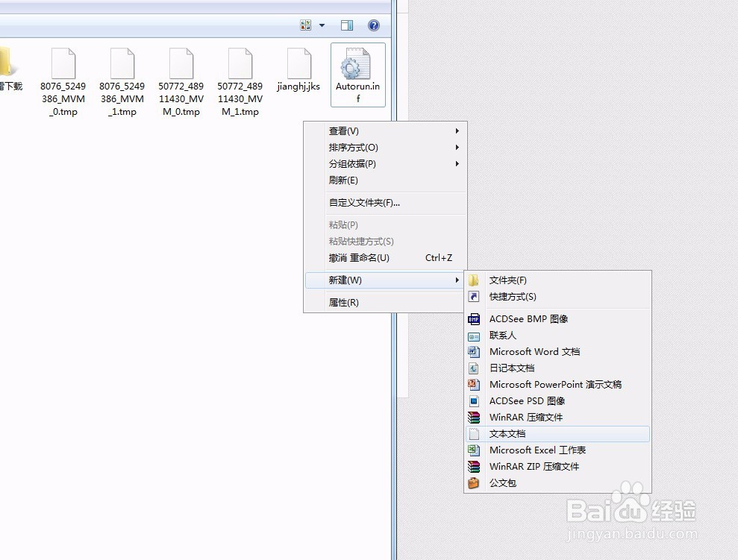Click the jianghj.jks file name
This screenshot has width=738, height=560.
(x=298, y=86)
